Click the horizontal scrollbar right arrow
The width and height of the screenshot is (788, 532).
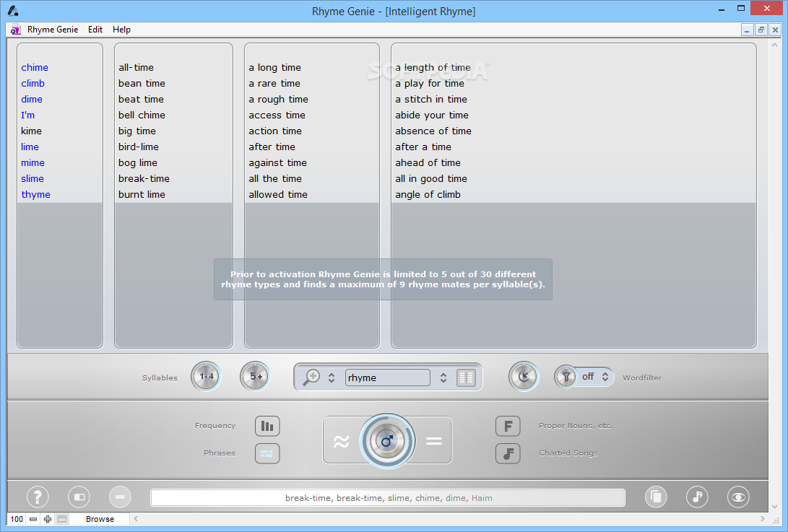763,519
